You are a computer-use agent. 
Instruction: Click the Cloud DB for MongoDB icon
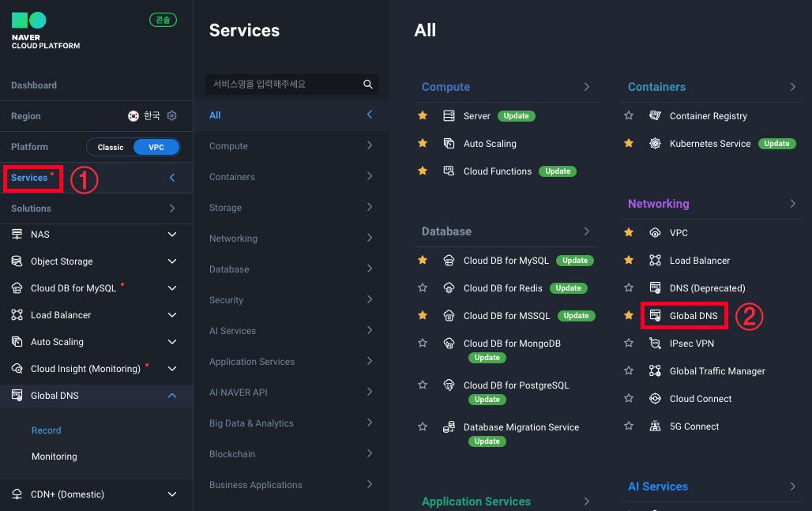449,343
